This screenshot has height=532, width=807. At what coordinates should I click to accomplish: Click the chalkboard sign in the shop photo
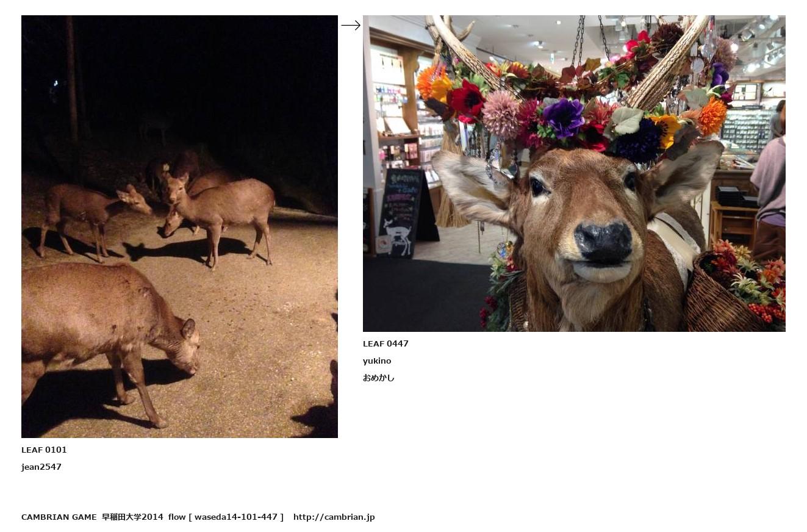click(400, 213)
